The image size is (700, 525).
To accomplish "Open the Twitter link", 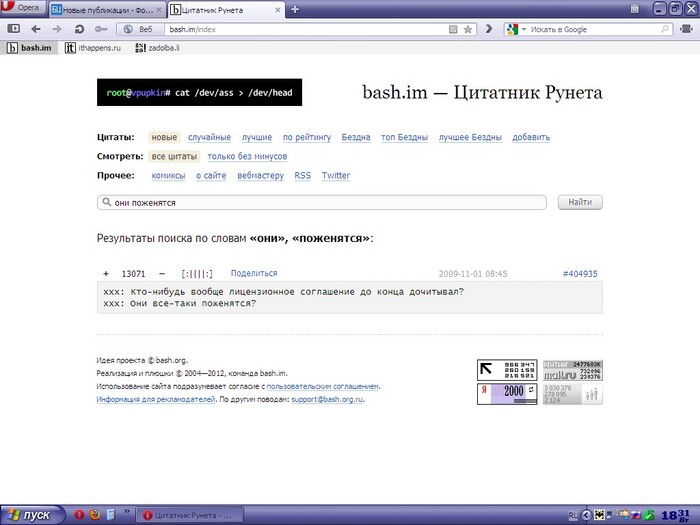I will [336, 175].
